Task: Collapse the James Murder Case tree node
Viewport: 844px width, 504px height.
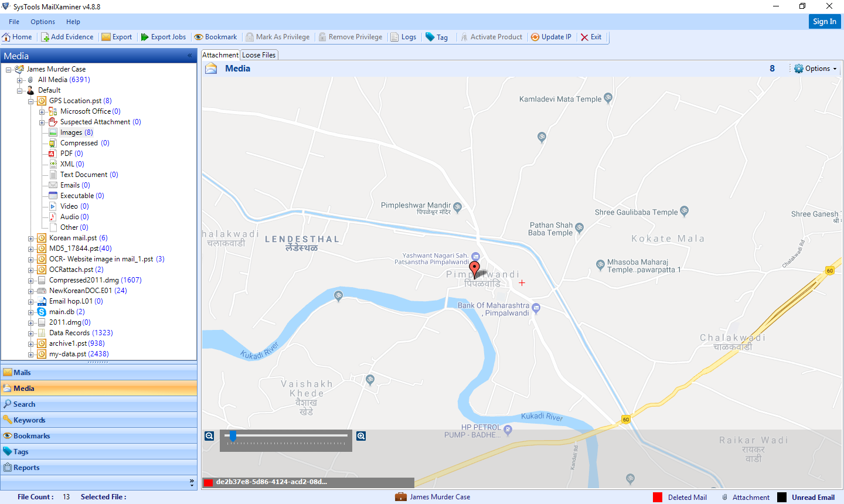Action: pos(9,69)
